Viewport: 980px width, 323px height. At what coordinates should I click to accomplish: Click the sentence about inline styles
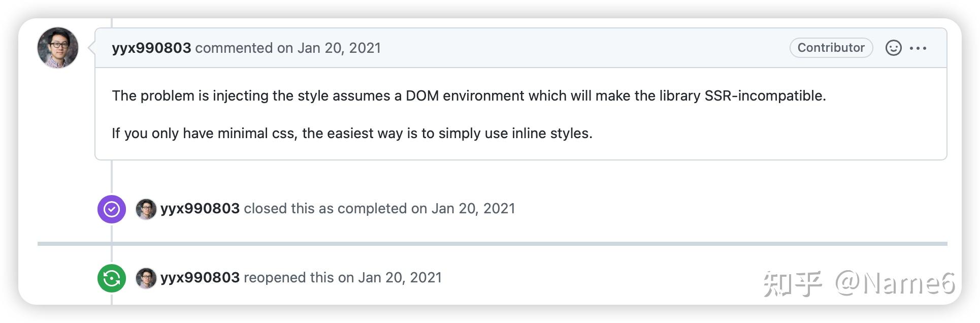coord(352,134)
